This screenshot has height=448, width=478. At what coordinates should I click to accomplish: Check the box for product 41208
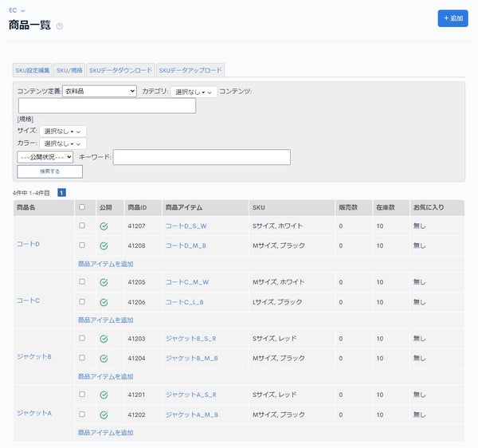click(x=82, y=246)
